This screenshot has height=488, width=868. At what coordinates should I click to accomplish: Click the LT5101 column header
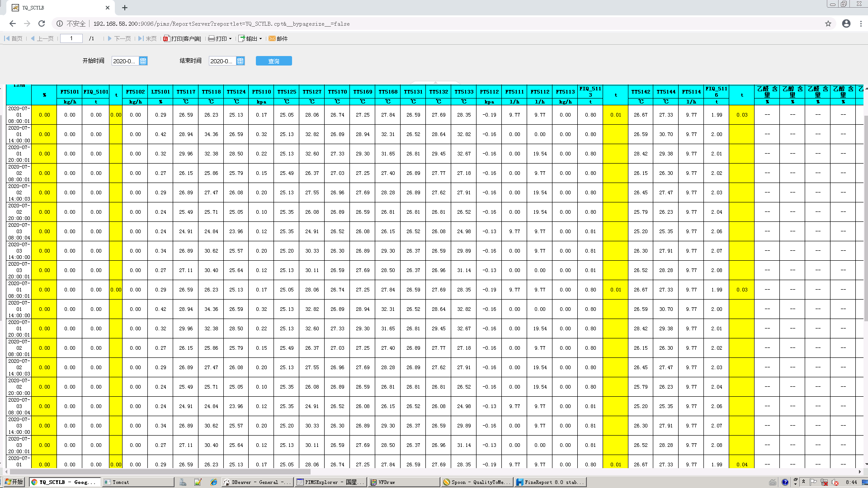tap(160, 92)
